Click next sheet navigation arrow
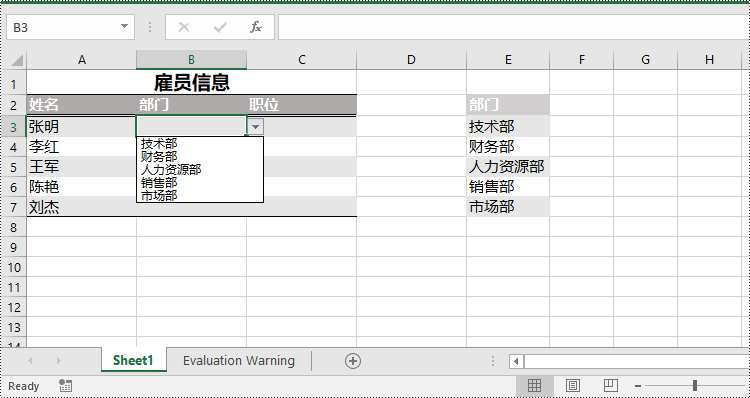This screenshot has height=398, width=750. 58,361
